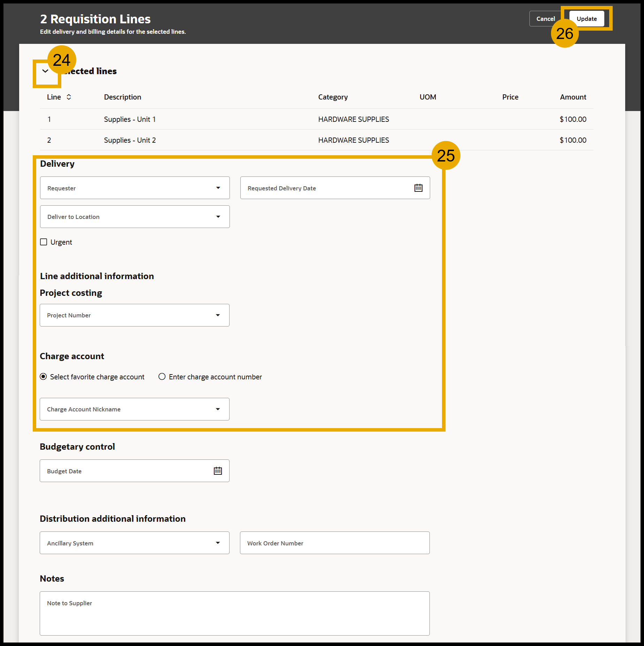The height and width of the screenshot is (646, 644).
Task: Collapse the Selected lines section chevron
Action: point(45,71)
